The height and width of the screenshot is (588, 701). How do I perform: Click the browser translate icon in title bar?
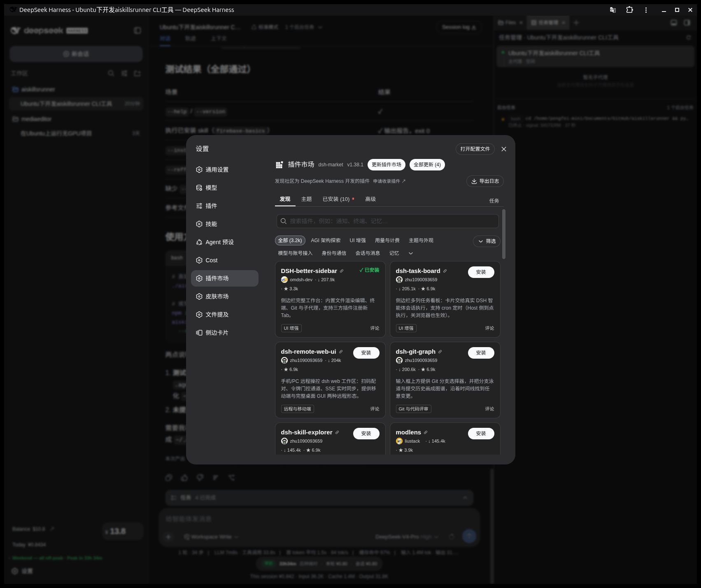(613, 10)
